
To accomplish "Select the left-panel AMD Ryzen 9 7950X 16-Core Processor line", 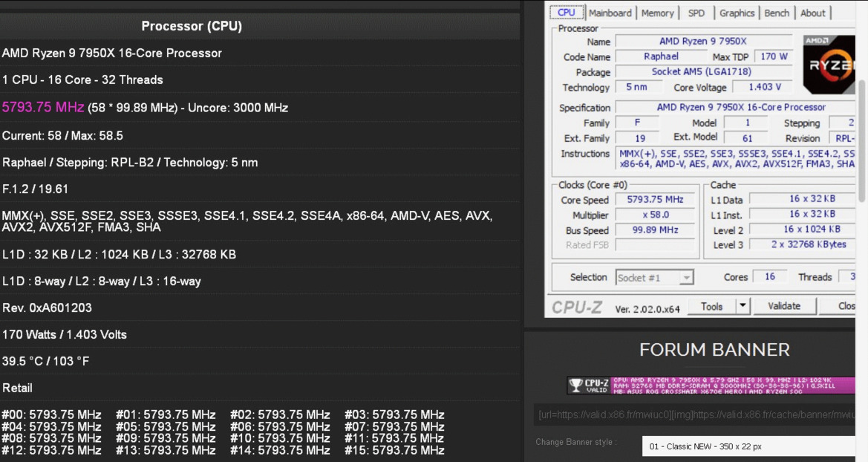I will pyautogui.click(x=112, y=53).
